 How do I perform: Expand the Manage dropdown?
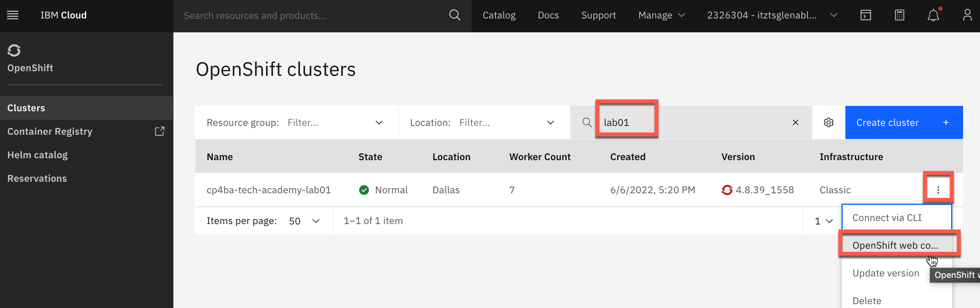click(x=662, y=15)
